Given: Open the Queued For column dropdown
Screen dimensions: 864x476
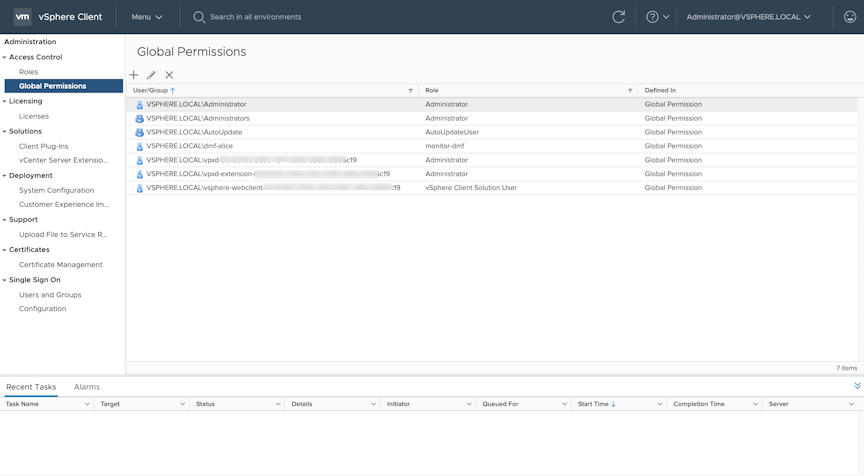Looking at the screenshot, I should click(564, 404).
